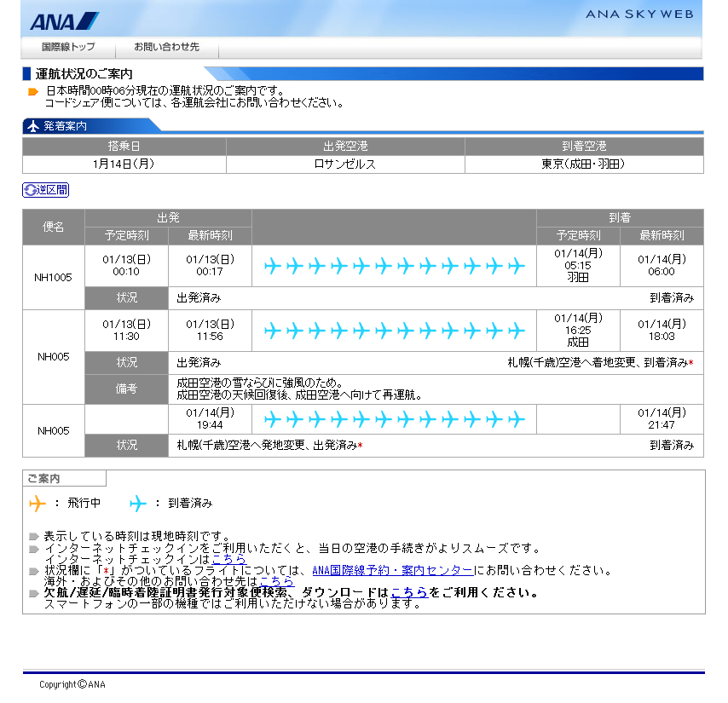The image size is (728, 703).
Task: Click the ANA SKY WEB header text
Action: (x=639, y=14)
